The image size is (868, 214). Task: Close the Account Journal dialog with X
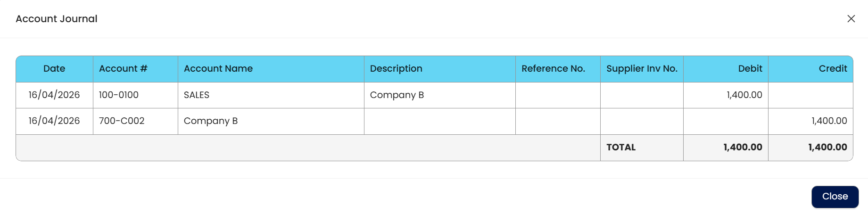point(851,19)
